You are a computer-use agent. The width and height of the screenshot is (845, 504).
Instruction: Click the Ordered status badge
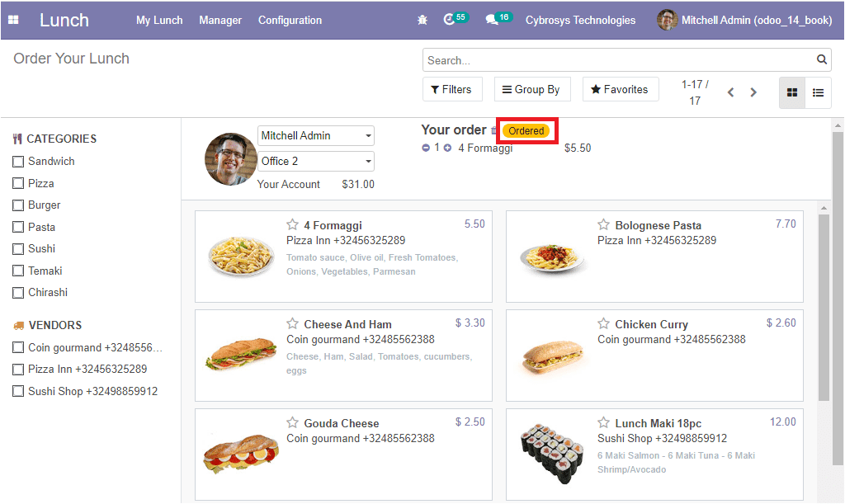[x=526, y=131]
